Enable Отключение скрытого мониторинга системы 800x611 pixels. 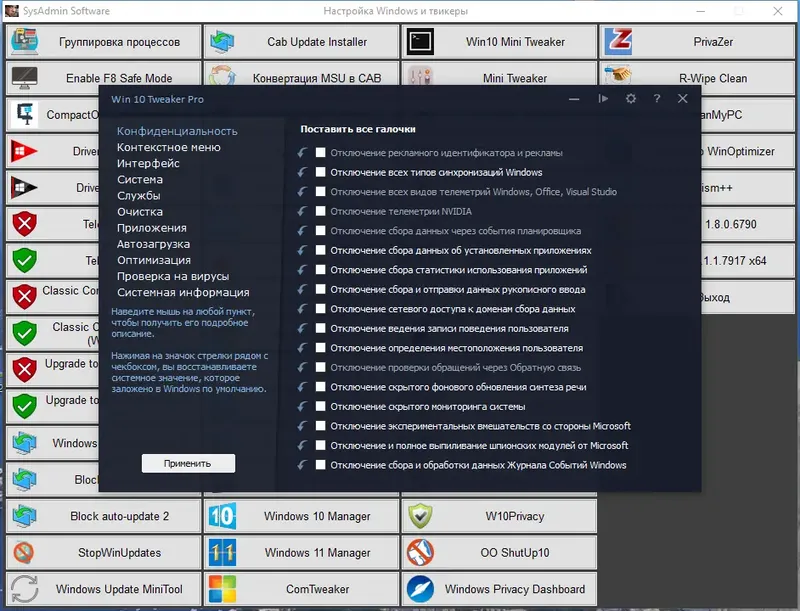(319, 407)
